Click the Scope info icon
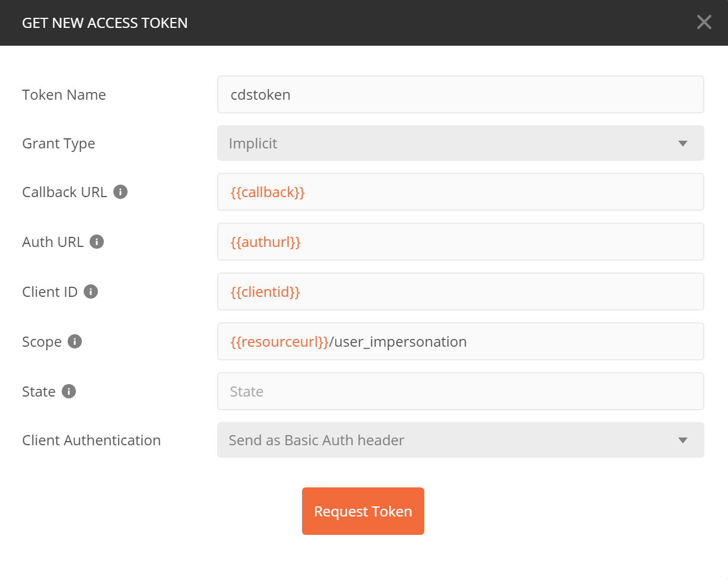The width and height of the screenshot is (728, 580). click(x=75, y=341)
